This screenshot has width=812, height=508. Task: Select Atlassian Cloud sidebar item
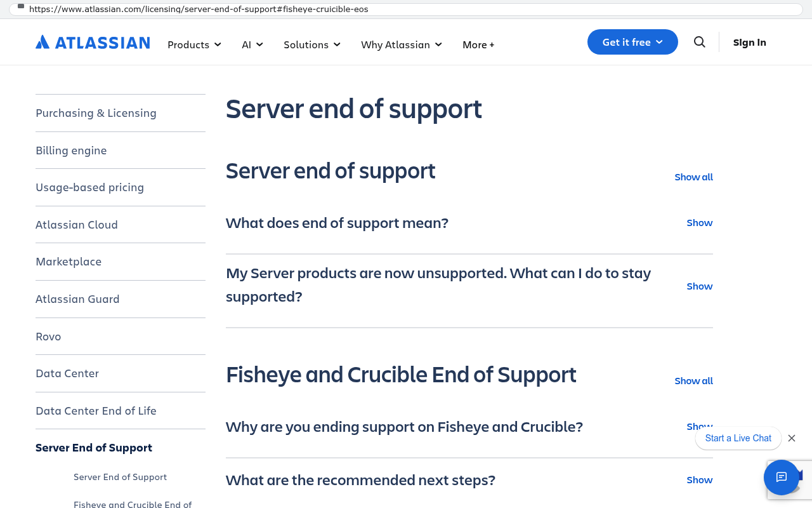tap(77, 225)
